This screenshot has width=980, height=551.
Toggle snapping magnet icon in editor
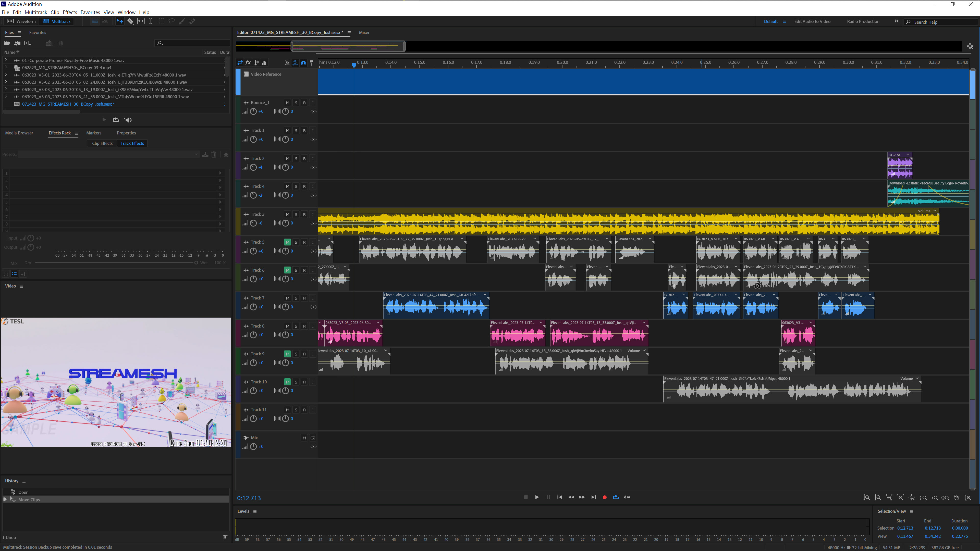coord(303,63)
